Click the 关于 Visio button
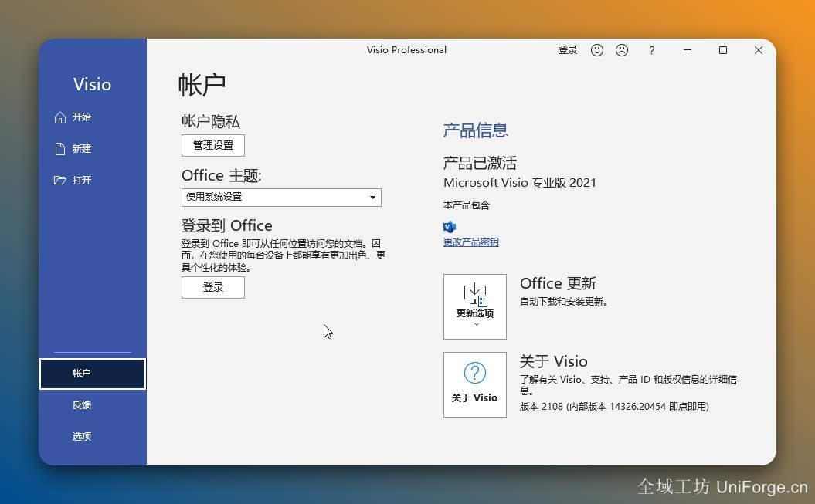The image size is (815, 504). coord(475,384)
